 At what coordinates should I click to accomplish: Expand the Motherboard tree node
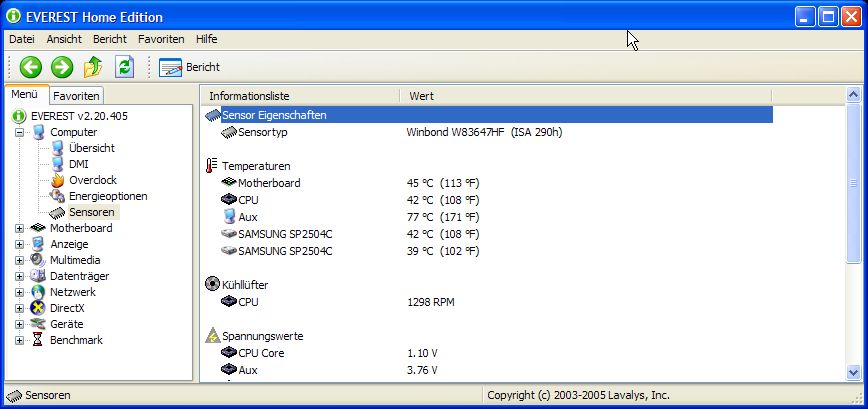pos(19,228)
